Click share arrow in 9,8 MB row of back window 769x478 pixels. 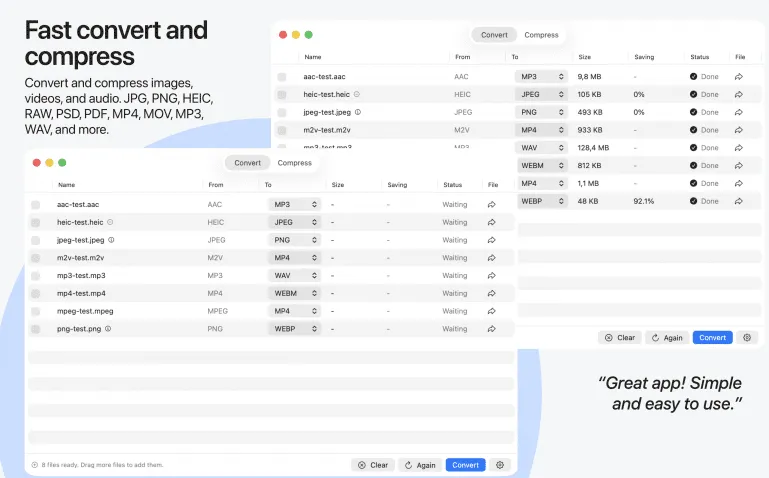pos(739,76)
